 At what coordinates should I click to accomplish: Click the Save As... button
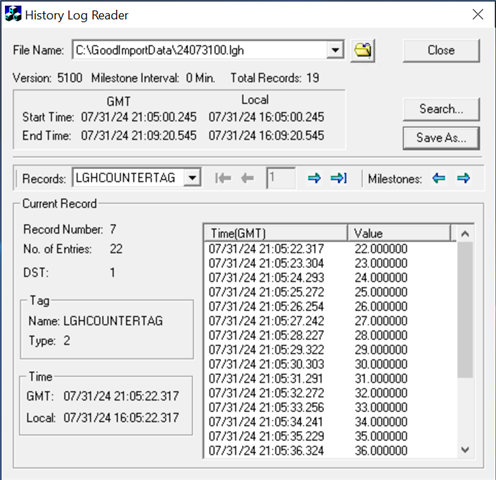[441, 138]
